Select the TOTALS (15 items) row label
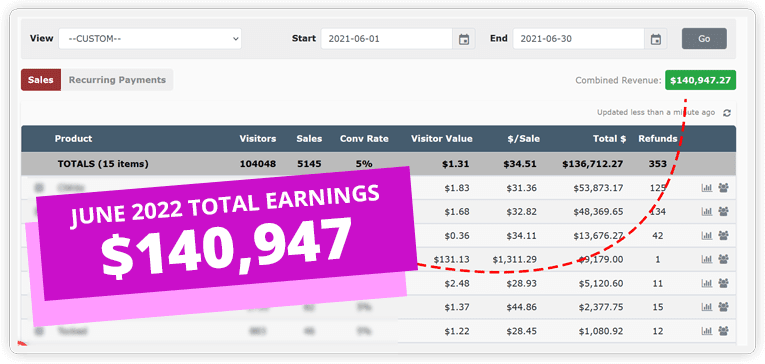 (x=103, y=164)
